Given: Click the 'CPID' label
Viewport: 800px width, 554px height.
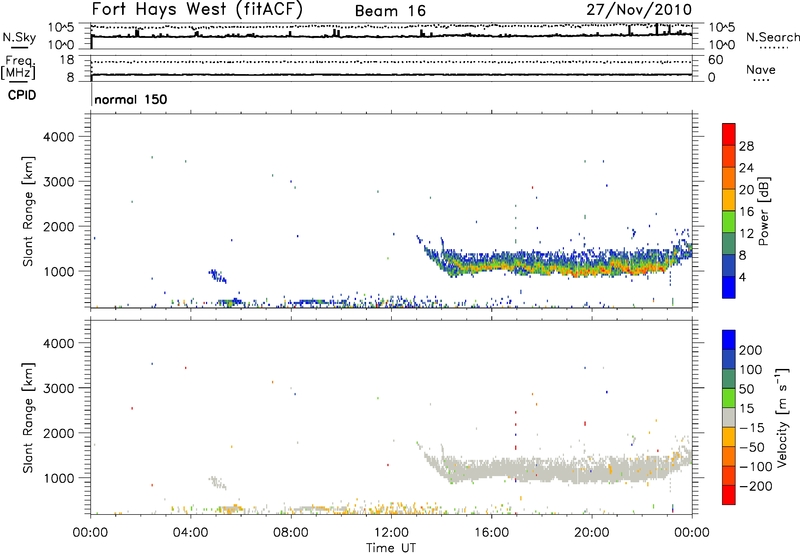Looking at the screenshot, I should [22, 95].
